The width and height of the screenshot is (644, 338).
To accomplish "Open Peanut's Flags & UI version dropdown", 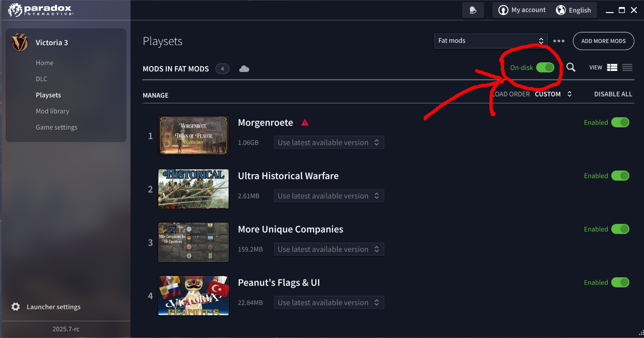I will pos(329,302).
